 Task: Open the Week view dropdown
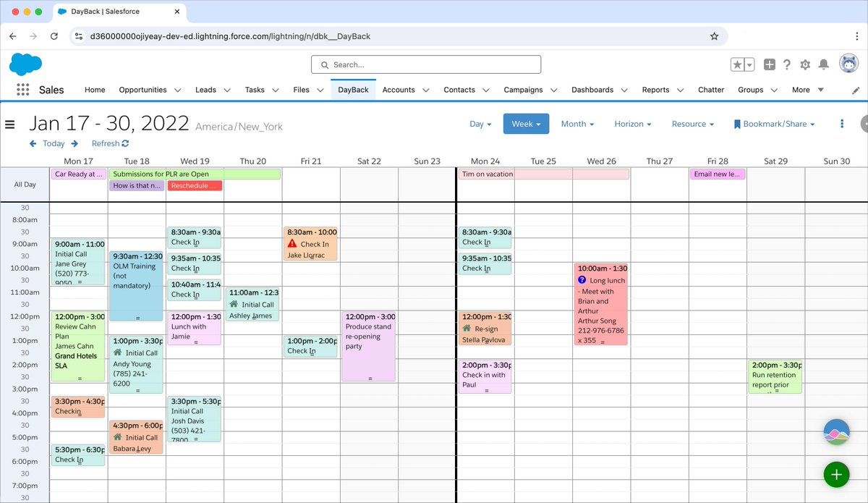[526, 124]
